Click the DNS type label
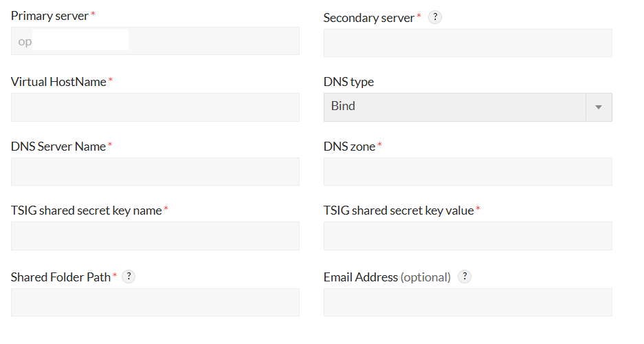This screenshot has width=644, height=344. point(348,82)
